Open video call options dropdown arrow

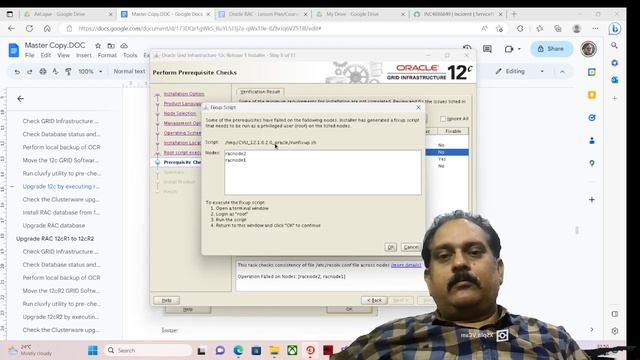click(x=519, y=49)
